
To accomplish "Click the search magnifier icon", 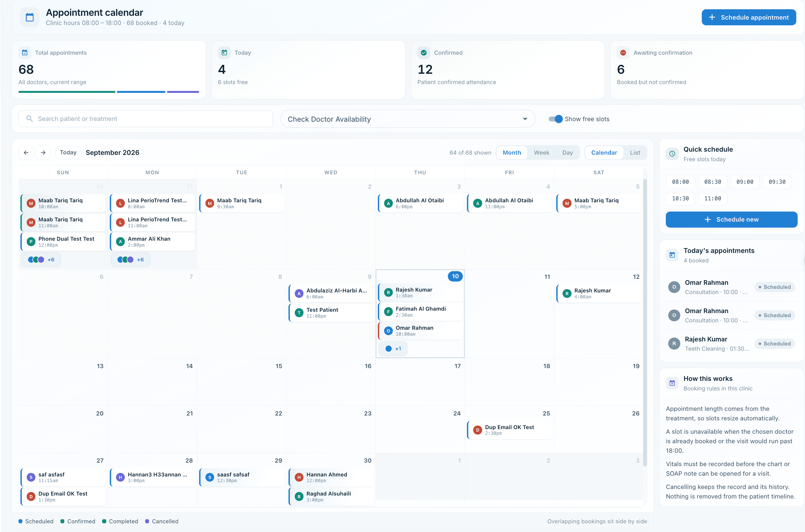I will tap(29, 119).
